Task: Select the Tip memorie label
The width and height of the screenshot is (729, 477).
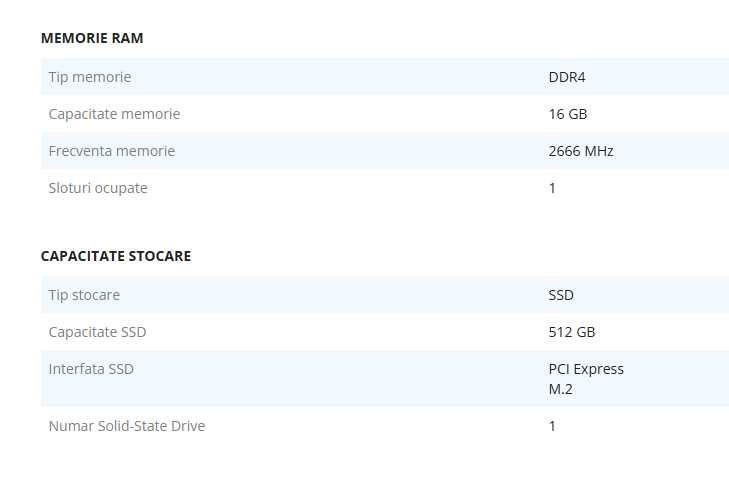Action: [x=90, y=77]
